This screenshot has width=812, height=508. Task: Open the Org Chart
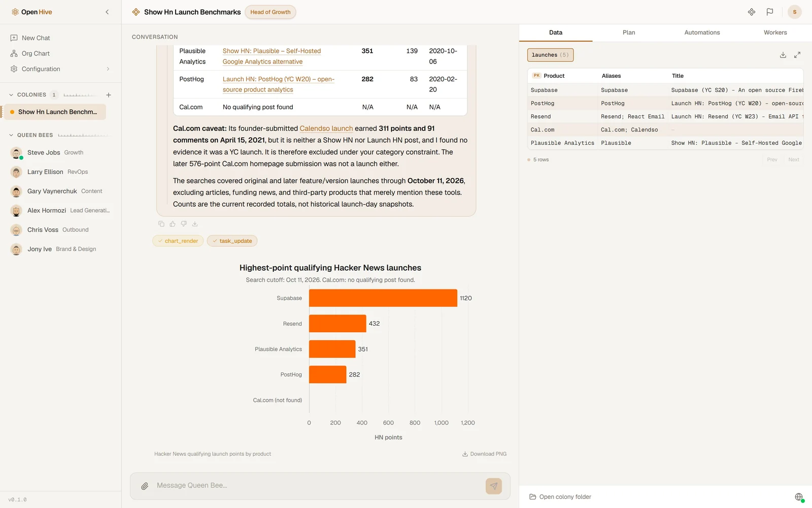[60, 53]
